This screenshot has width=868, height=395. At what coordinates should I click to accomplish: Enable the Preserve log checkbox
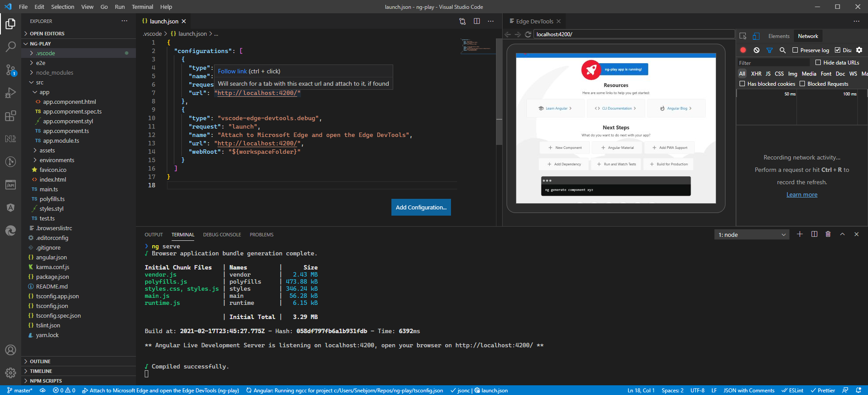pos(795,50)
